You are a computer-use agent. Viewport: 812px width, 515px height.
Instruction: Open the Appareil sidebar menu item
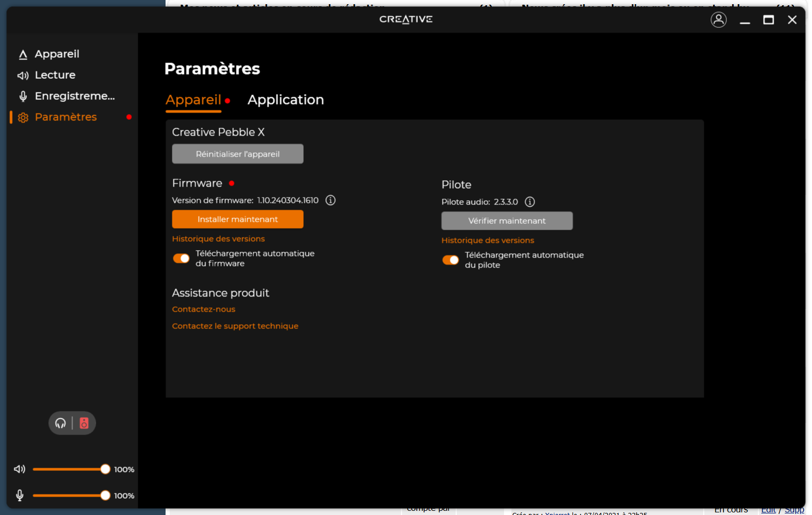57,54
